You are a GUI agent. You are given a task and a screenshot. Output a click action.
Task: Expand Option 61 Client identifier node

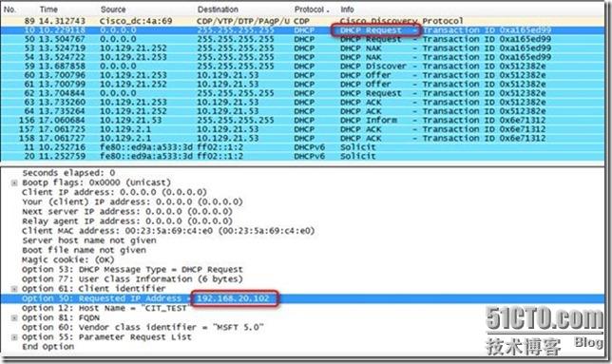[x=14, y=289]
